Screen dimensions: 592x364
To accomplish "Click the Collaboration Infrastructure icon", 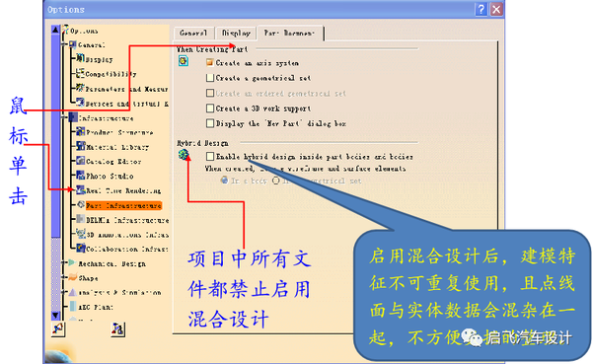I will tap(81, 248).
